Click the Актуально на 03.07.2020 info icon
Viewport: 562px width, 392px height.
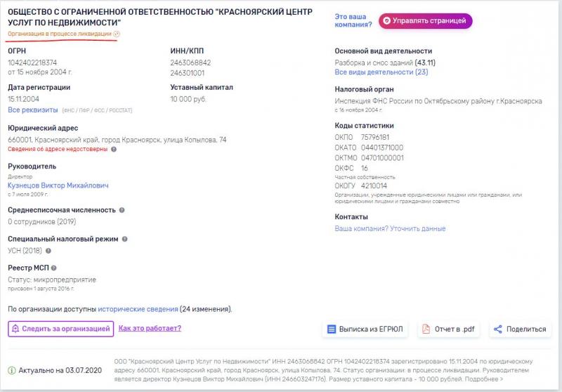click(12, 370)
